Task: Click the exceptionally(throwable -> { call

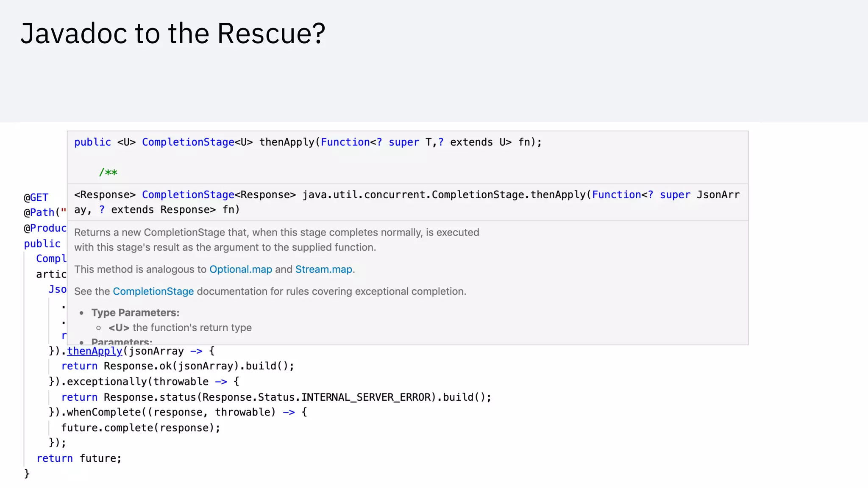Action: pyautogui.click(x=144, y=382)
